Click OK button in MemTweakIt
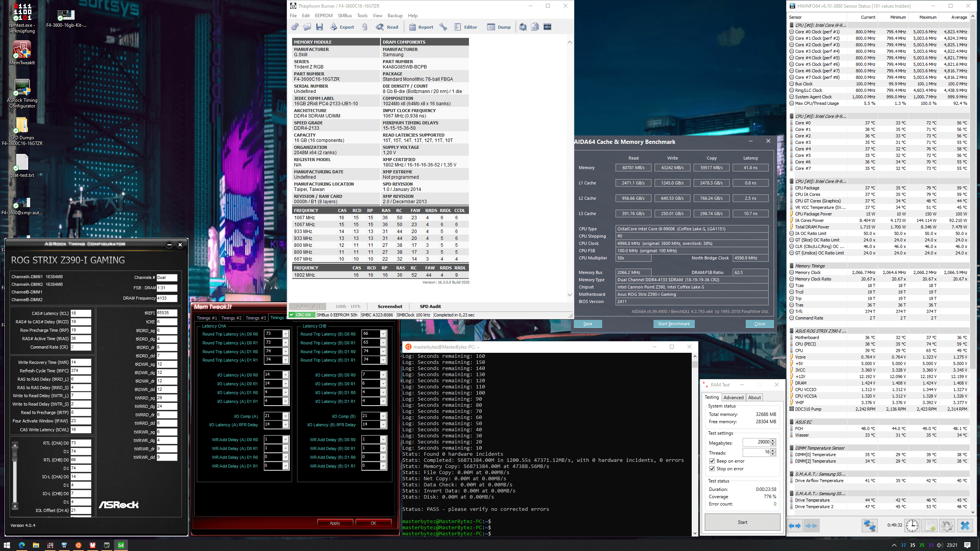 [373, 523]
